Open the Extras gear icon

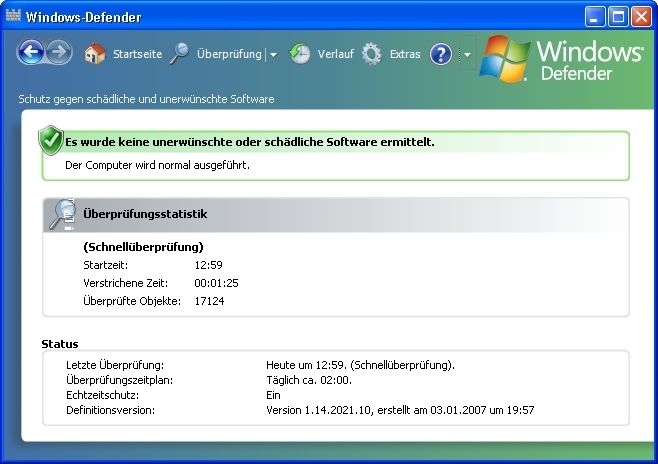[371, 54]
